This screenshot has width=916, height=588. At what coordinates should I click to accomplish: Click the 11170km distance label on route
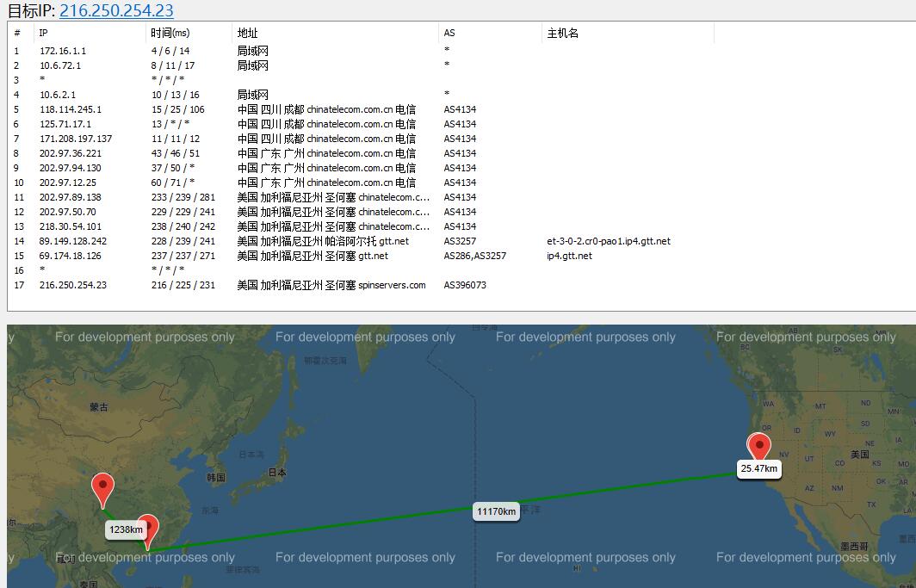point(496,511)
